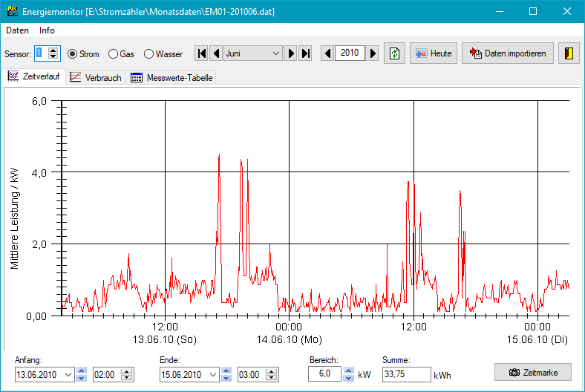Image resolution: width=585 pixels, height=392 pixels.
Task: Switch to the Messwerte-Tabelle tab
Action: (171, 77)
